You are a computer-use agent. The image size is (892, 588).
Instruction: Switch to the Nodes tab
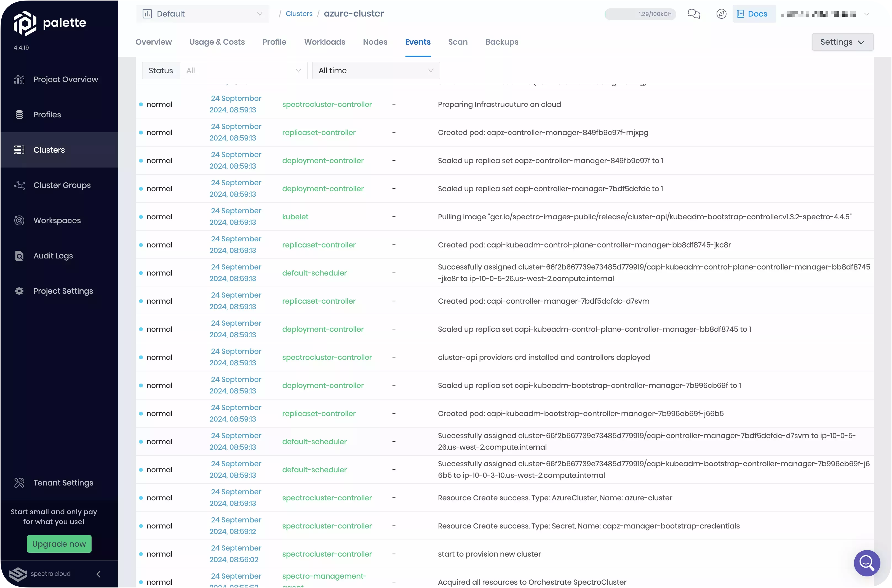tap(375, 42)
